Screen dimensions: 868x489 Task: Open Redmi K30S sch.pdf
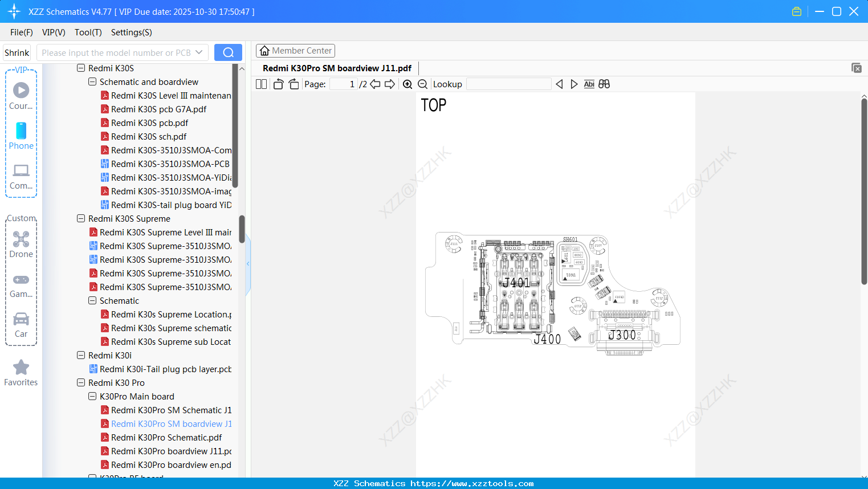click(x=149, y=137)
